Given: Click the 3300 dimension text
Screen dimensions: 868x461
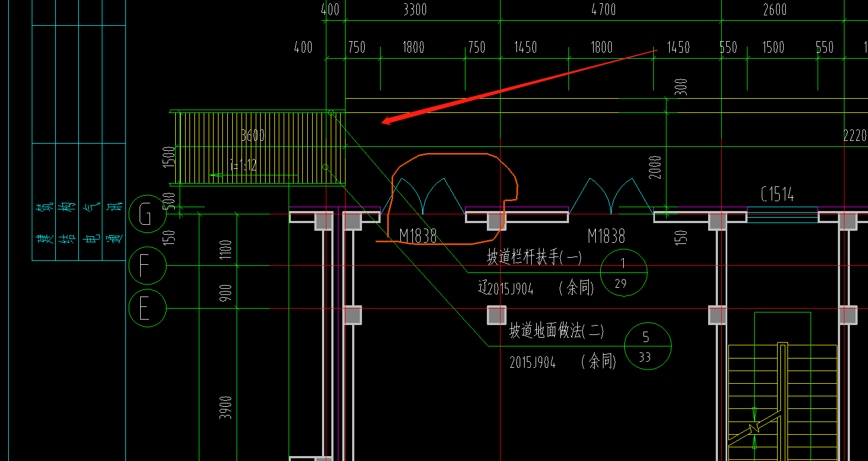Looking at the screenshot, I should click(x=415, y=9).
